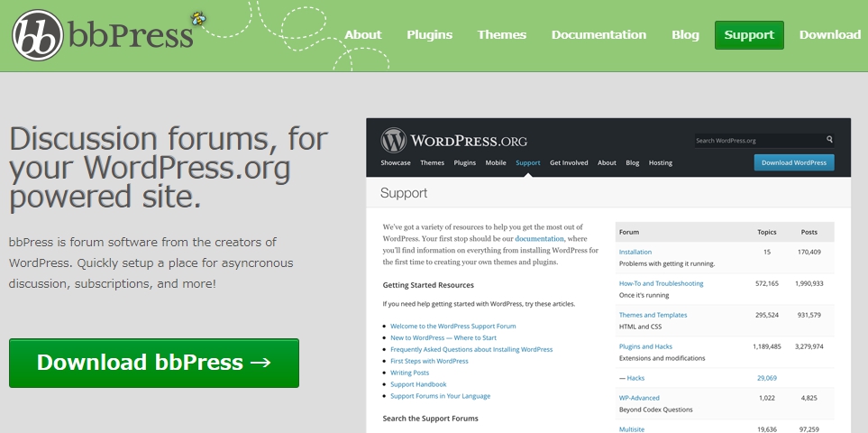Open Plugins in the WordPress.org nav

coord(464,162)
